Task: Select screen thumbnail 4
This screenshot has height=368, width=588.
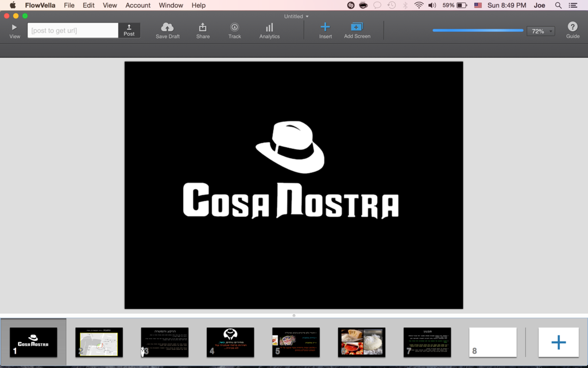Action: pyautogui.click(x=230, y=342)
